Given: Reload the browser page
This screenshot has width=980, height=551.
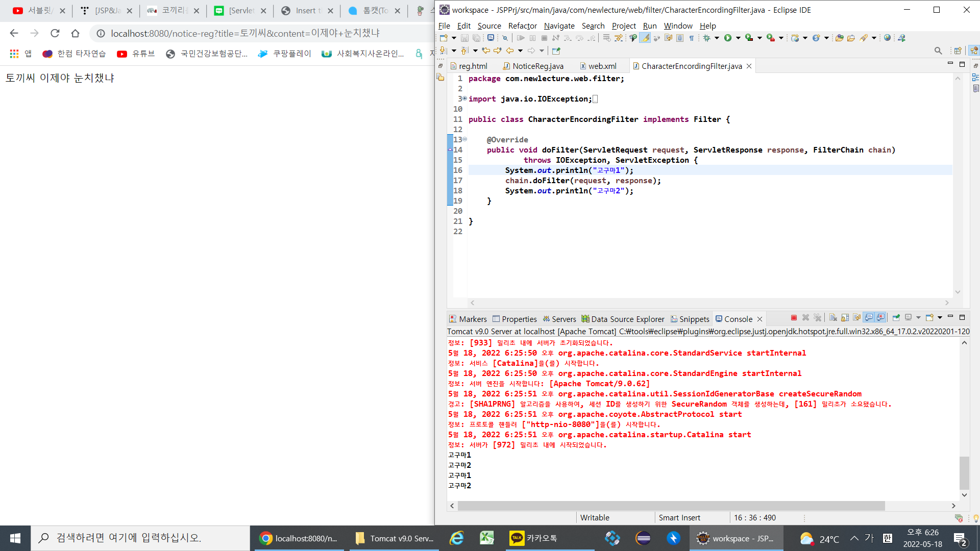Looking at the screenshot, I should pyautogui.click(x=55, y=33).
